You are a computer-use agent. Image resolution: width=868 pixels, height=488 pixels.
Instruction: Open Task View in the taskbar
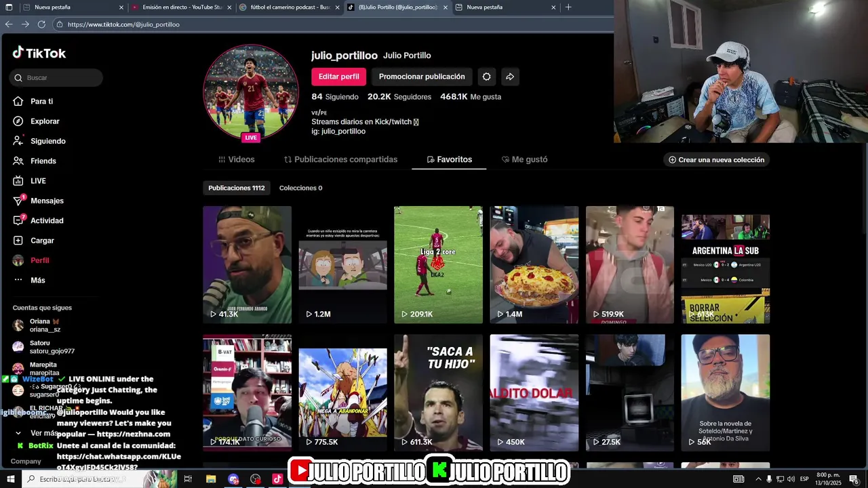pos(188,479)
